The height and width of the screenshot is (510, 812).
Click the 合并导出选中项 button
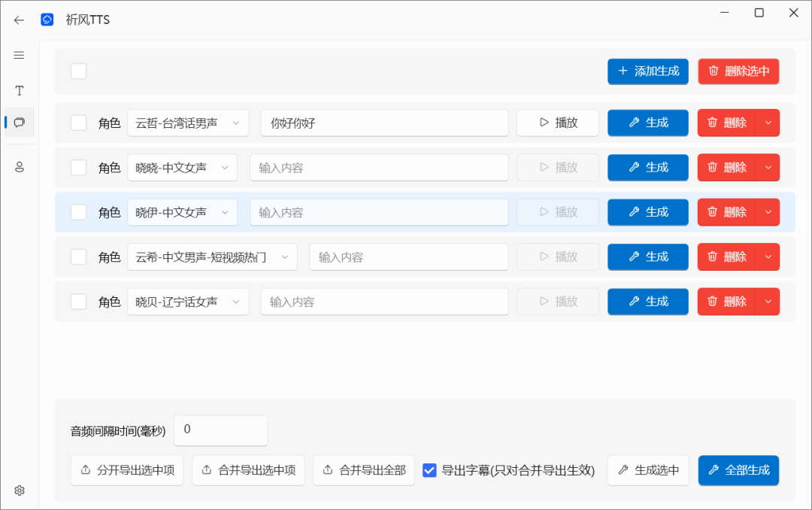coord(248,470)
